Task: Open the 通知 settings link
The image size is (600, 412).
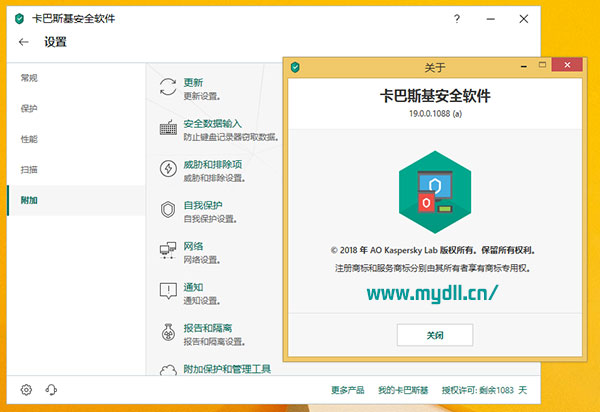Action: pos(193,287)
